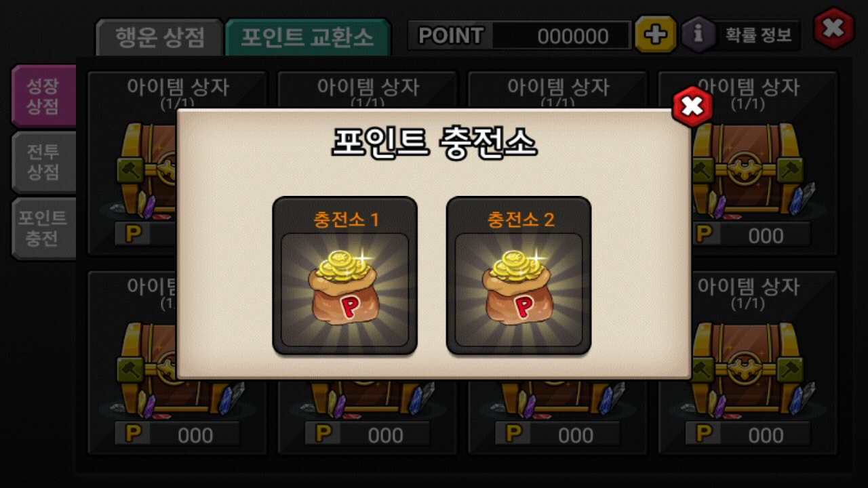Viewport: 868px width, 488px height.
Task: Switch to the 포인트 교환소 tab
Action: 308,37
